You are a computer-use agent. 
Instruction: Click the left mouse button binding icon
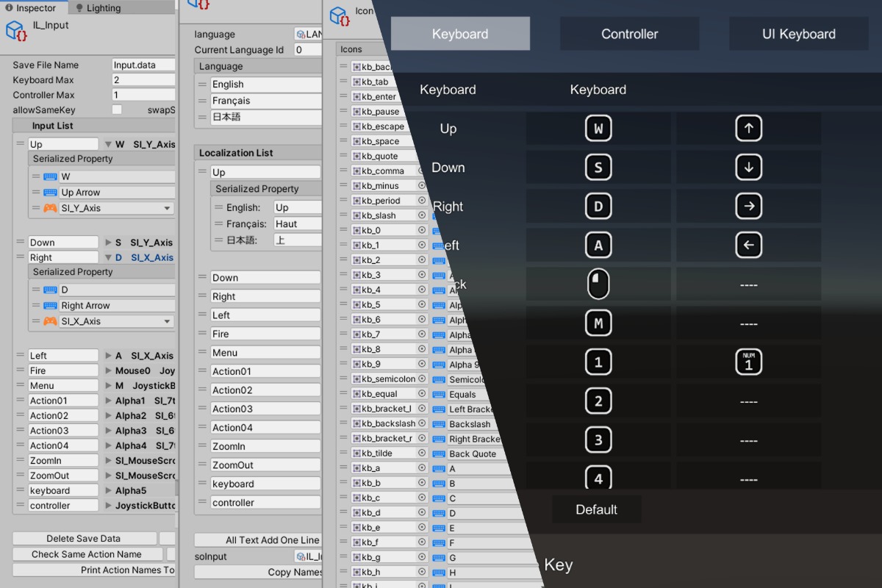point(598,284)
